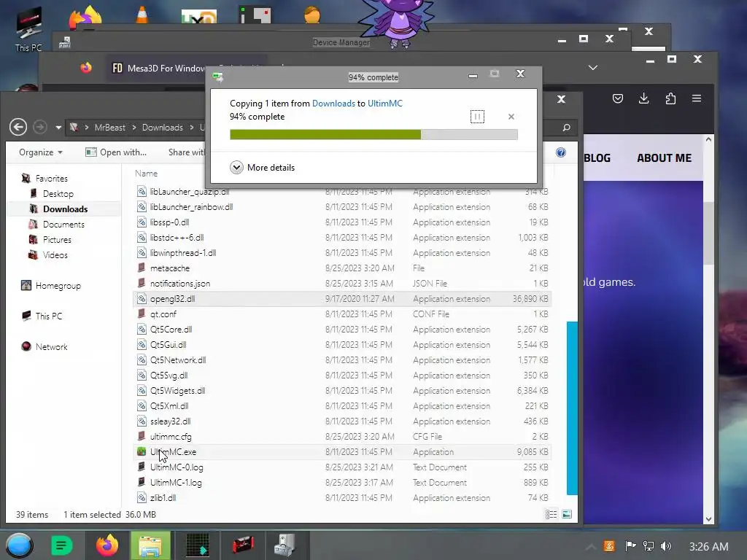The height and width of the screenshot is (560, 747).
Task: Show hidden tray icons arrow
Action: click(590, 547)
